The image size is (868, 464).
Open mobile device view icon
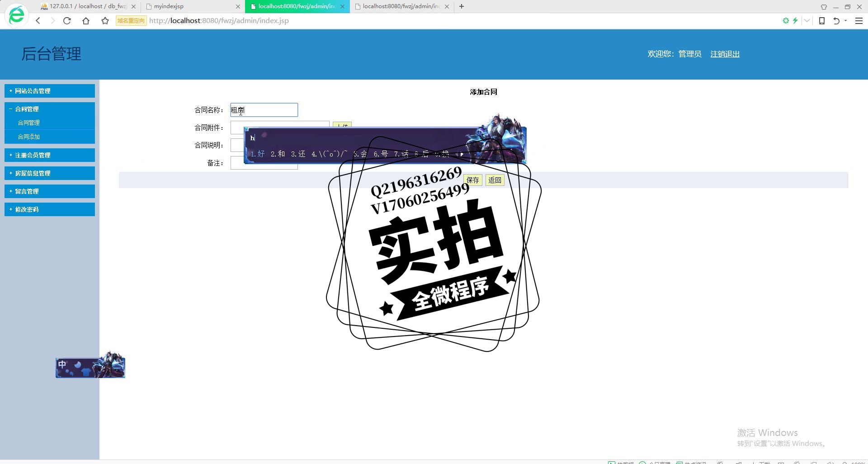coord(822,21)
